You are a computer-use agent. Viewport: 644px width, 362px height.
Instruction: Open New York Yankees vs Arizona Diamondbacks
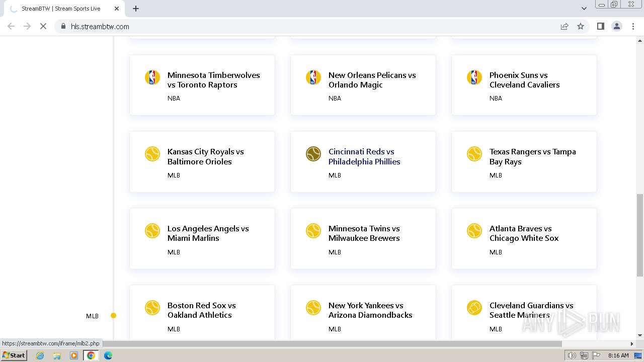(x=370, y=310)
